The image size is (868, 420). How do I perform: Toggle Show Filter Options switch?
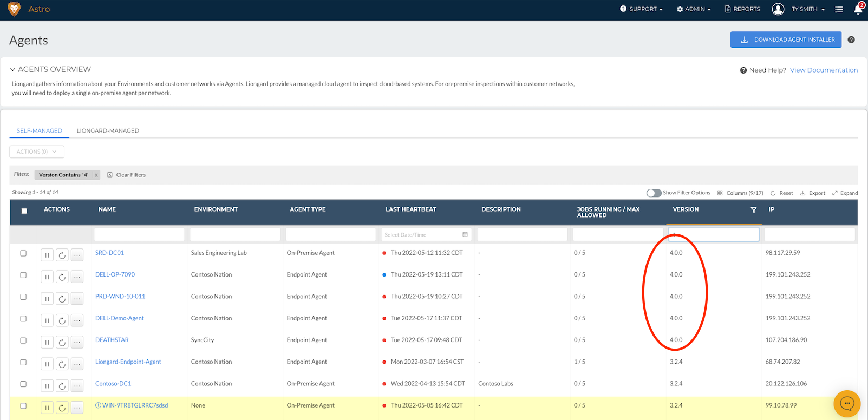(x=654, y=193)
